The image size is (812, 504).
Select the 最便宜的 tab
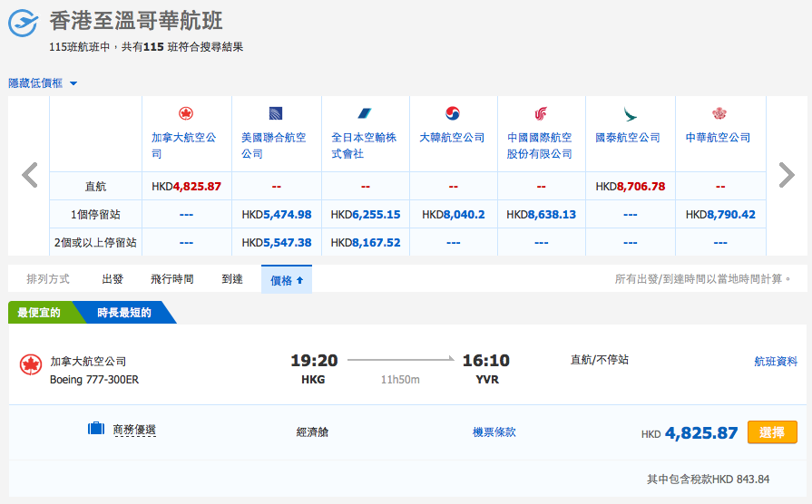coord(39,312)
